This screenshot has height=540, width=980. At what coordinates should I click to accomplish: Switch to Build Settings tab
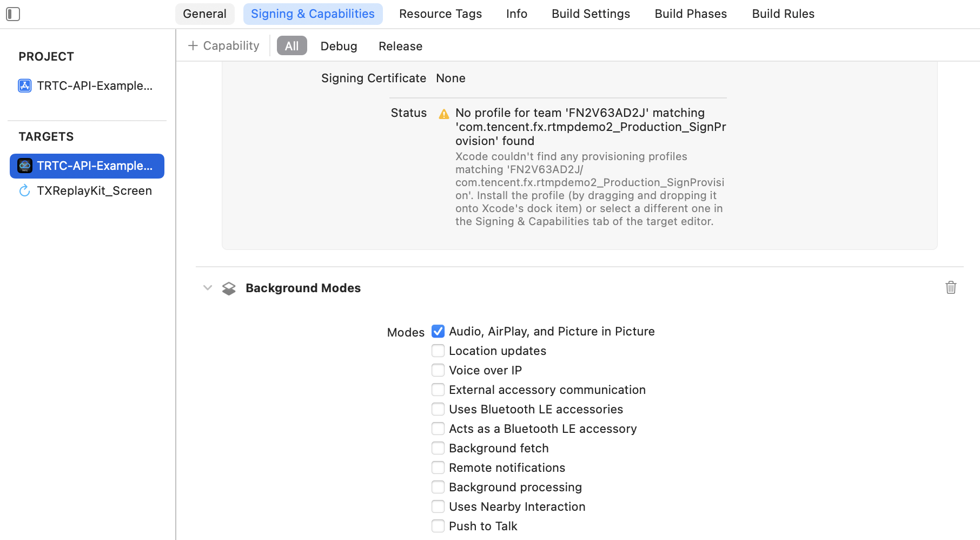(591, 14)
